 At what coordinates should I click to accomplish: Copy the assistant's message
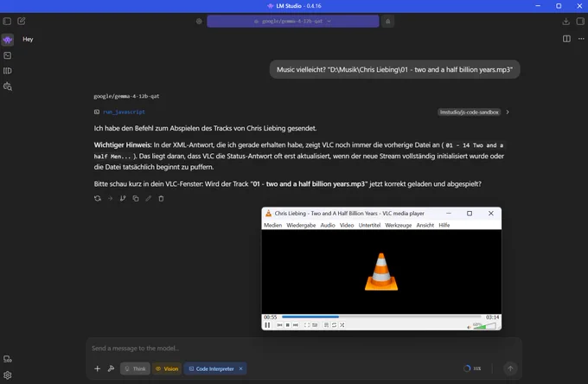pos(136,198)
